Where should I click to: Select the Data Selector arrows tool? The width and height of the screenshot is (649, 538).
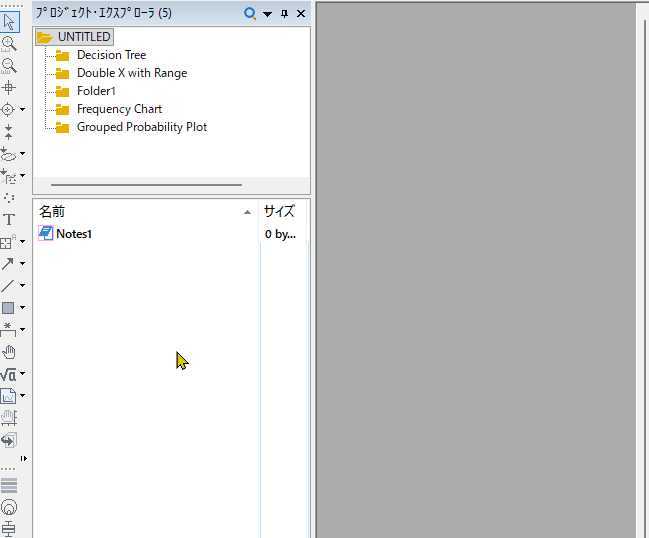click(x=8, y=132)
